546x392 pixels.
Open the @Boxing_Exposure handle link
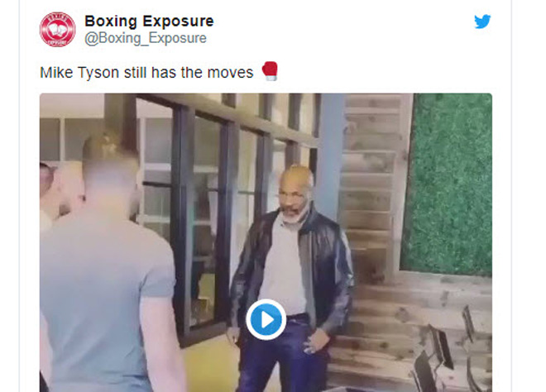pos(146,38)
